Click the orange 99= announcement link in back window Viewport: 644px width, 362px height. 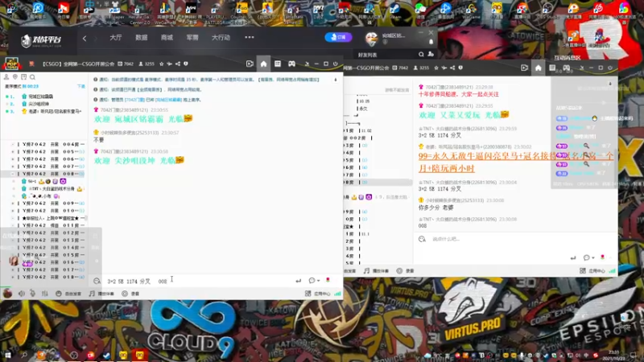pos(516,162)
